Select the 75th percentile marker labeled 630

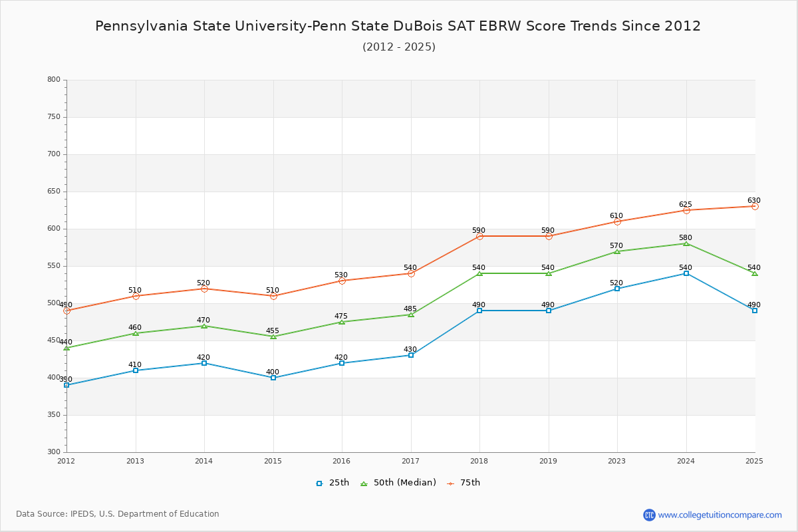click(755, 206)
